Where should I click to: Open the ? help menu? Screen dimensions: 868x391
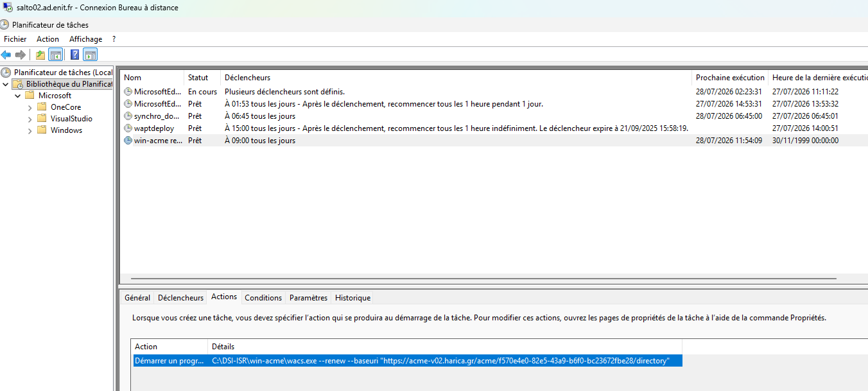point(114,39)
